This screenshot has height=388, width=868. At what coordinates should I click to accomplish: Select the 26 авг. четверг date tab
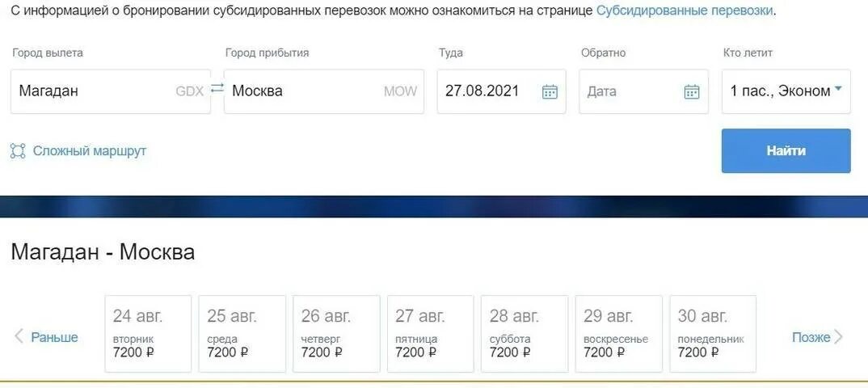pyautogui.click(x=336, y=334)
